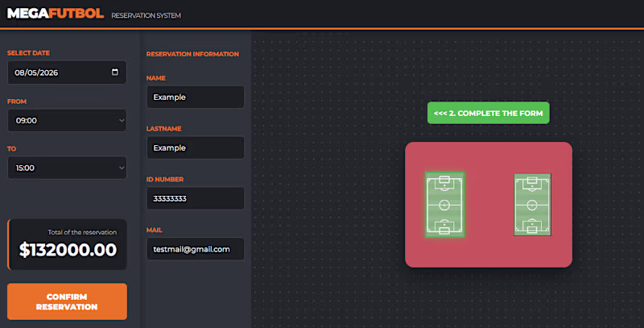The image size is (644, 328).
Task: Select the non-highlighted soccer field
Action: pyautogui.click(x=532, y=205)
